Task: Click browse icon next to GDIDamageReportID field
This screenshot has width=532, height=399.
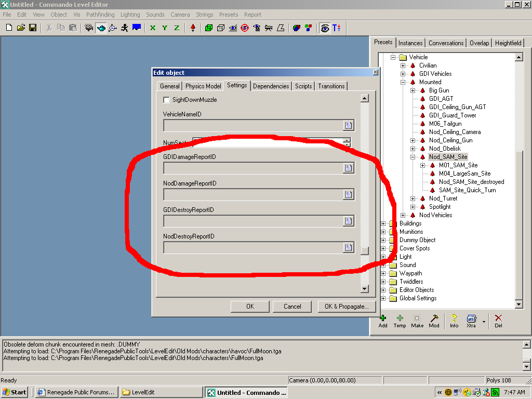Action: pos(348,168)
